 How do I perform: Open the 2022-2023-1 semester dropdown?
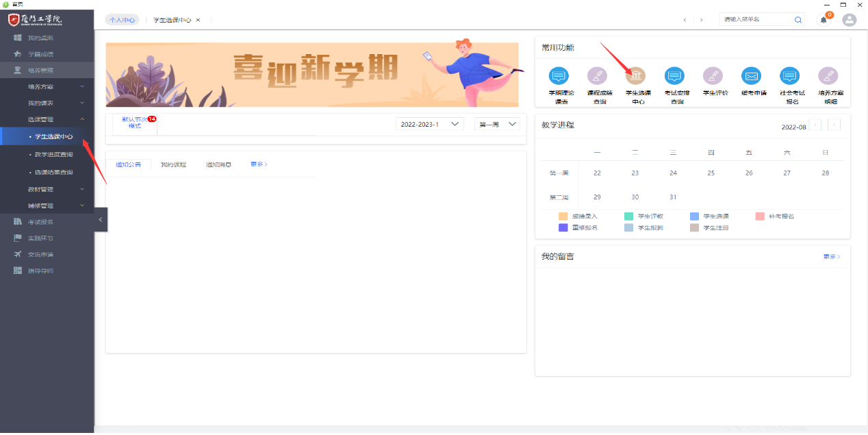[429, 124]
